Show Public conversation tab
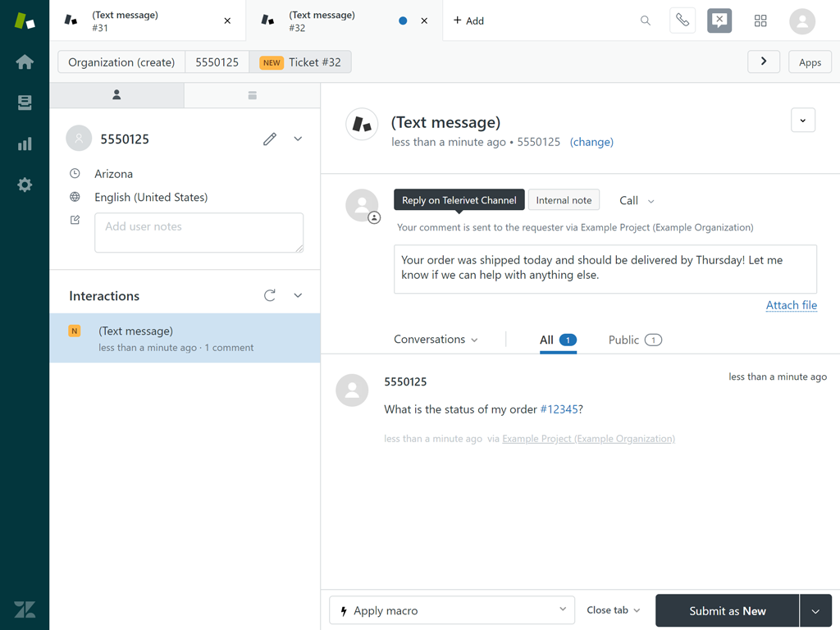This screenshot has height=630, width=840. tap(635, 340)
